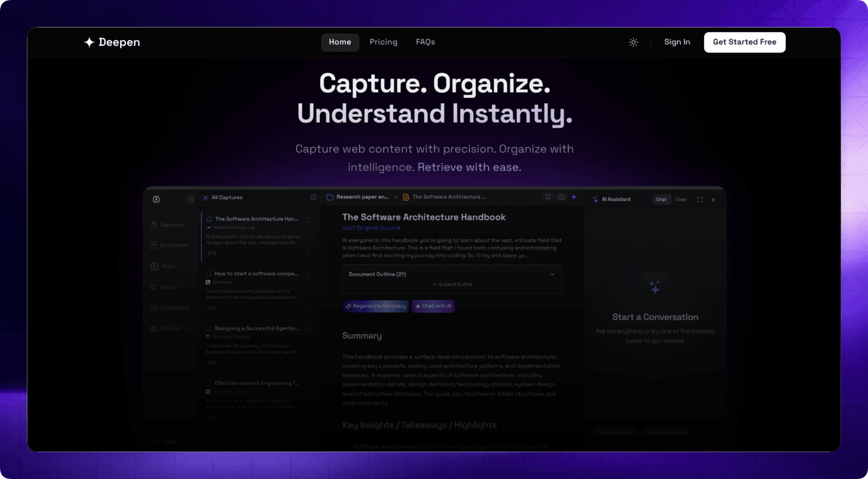Toggle light/dark theme with the sun icon
The width and height of the screenshot is (868, 479).
(x=633, y=42)
